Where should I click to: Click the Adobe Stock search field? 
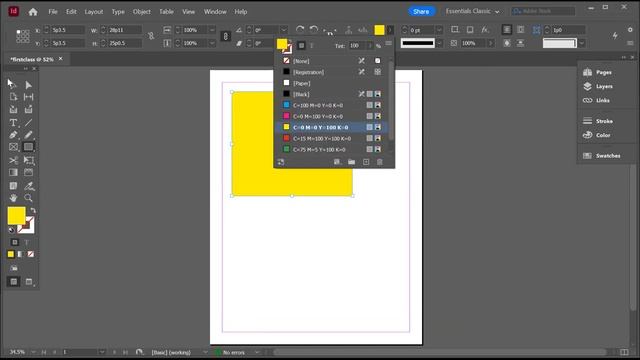click(543, 11)
